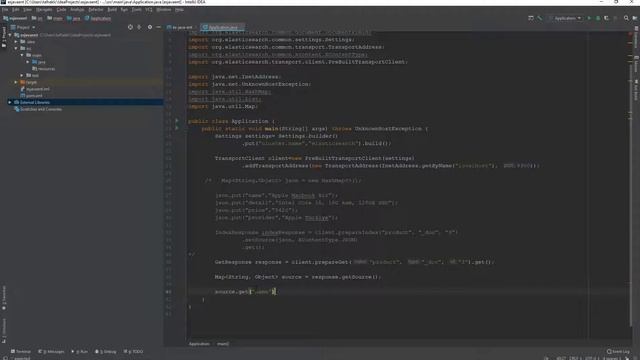Collapse the src folder in tree
This screenshot has width=640, height=360.
click(16, 48)
